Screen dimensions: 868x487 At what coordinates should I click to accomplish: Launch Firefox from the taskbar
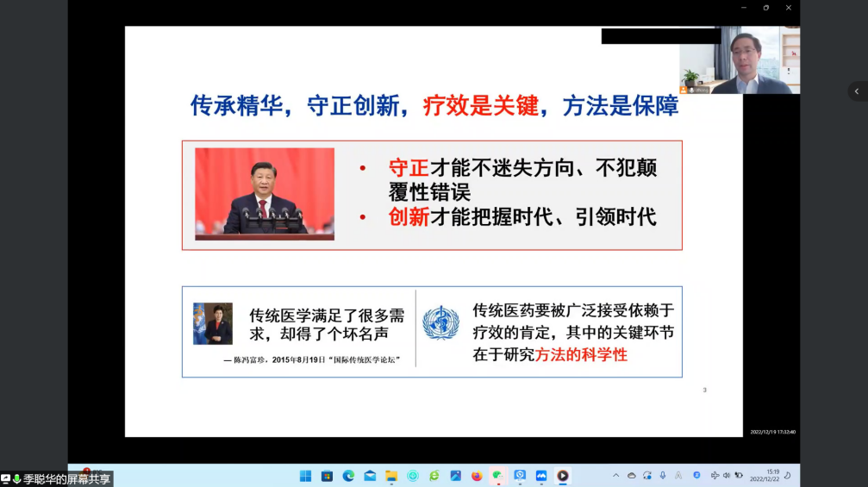pyautogui.click(x=477, y=476)
